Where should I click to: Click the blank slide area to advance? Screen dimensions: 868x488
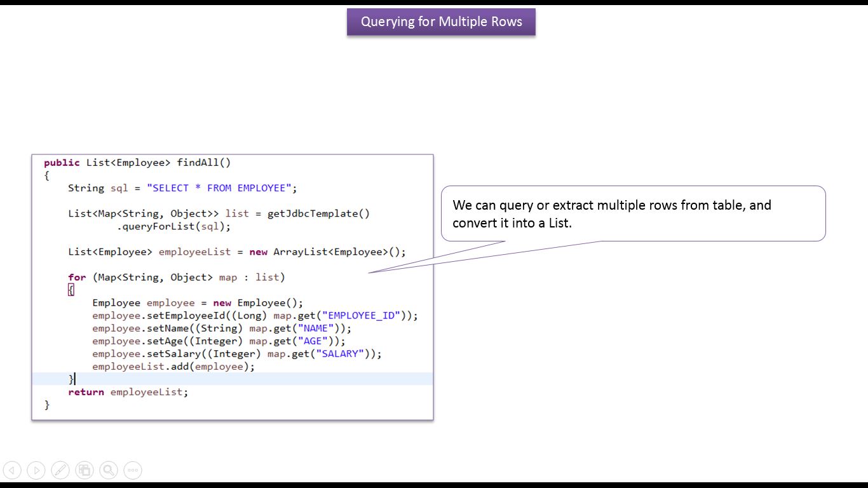635,381
